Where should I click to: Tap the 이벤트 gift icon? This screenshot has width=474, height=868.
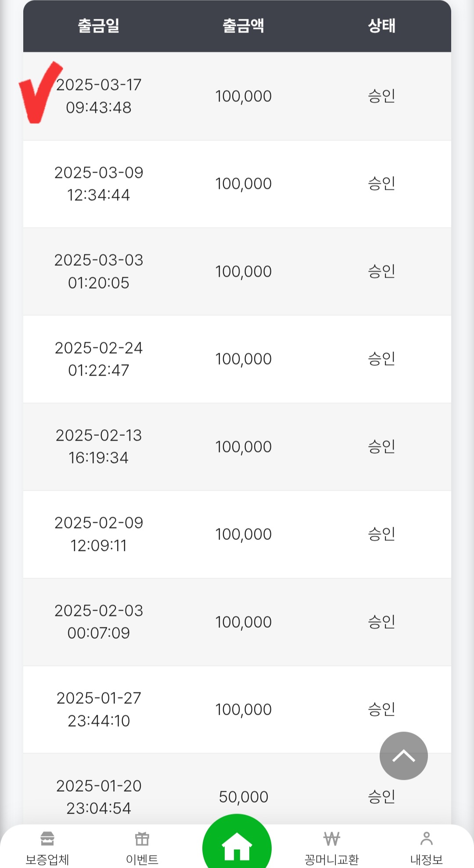pos(142,839)
